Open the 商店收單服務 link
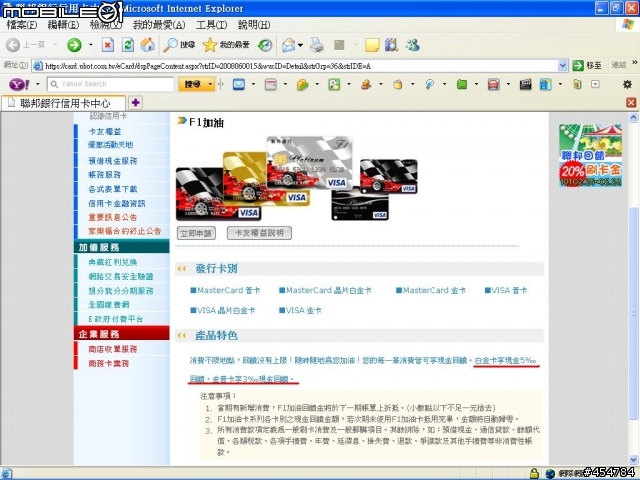The height and width of the screenshot is (480, 640). pyautogui.click(x=113, y=349)
